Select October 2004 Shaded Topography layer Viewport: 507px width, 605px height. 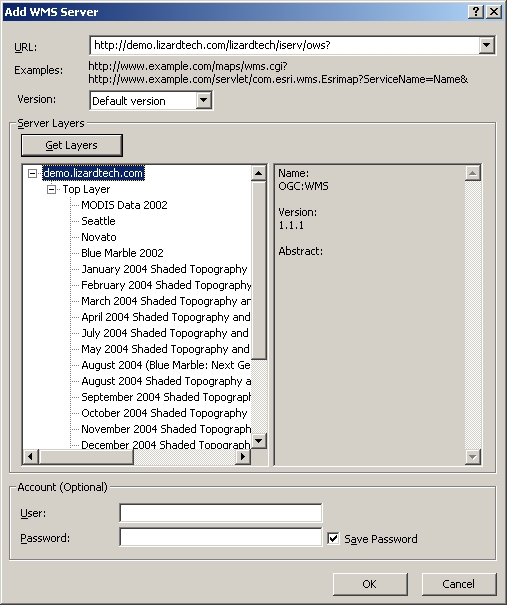pos(164,413)
